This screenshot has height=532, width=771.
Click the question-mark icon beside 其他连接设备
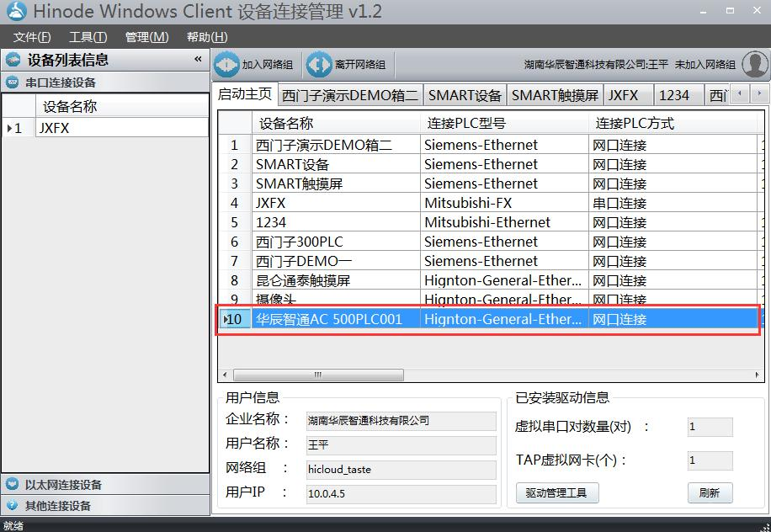(x=10, y=505)
